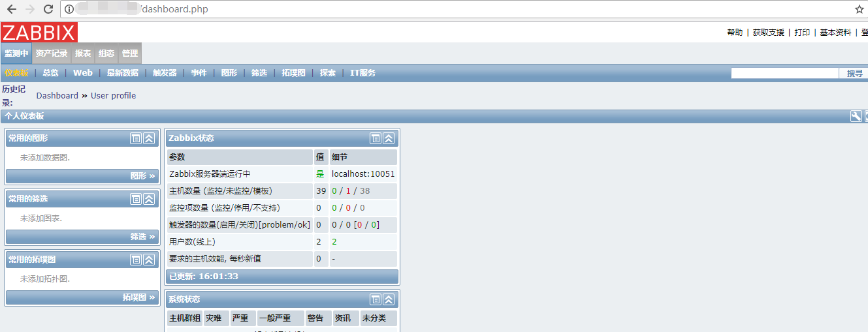The width and height of the screenshot is (868, 332).
Task: Open 事件 submenu item
Action: [199, 73]
